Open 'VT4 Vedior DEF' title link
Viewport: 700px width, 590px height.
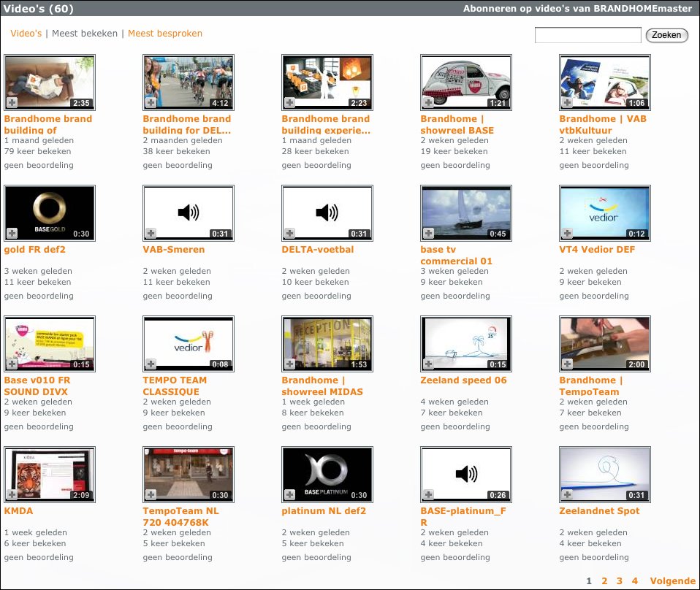(597, 250)
